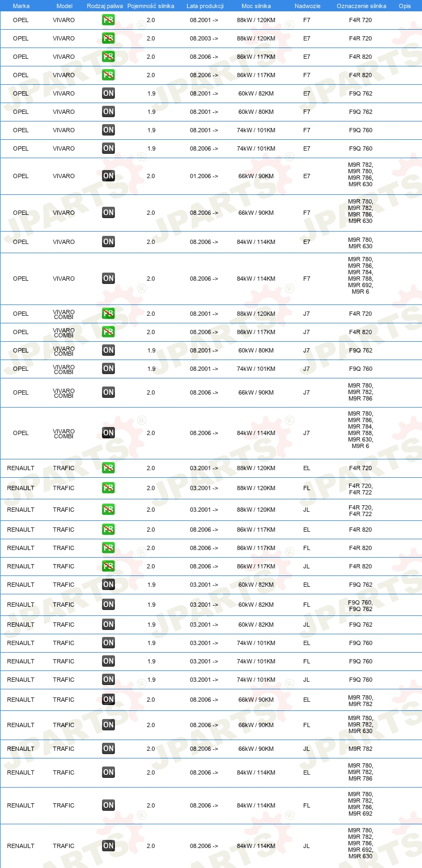422x868 pixels.
Task: Click ON icon in Vivaro F7 F9Q 760 row
Action: 108,130
